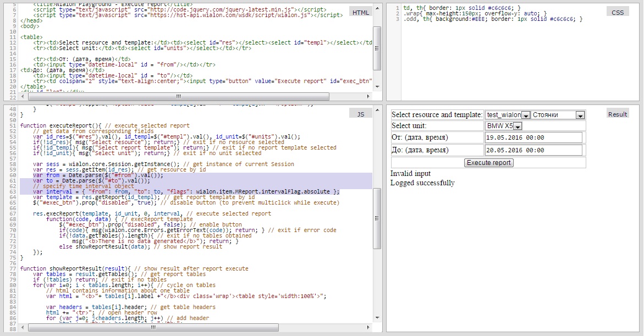Click HTML pane scroll-right arrow
This screenshot has height=336, width=644.
(368, 97)
